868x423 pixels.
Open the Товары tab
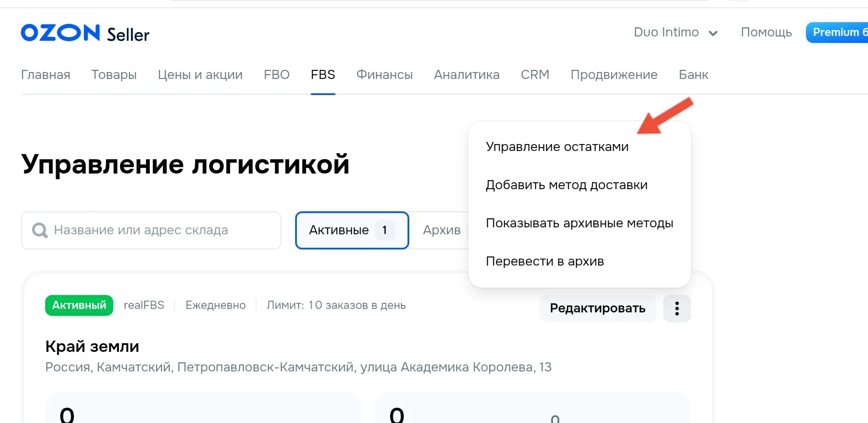click(x=114, y=75)
